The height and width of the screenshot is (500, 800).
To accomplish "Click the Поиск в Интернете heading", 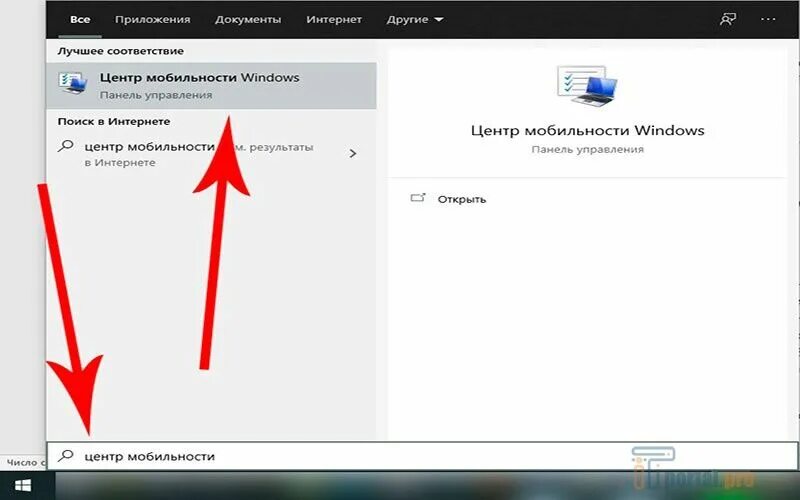I will coord(114,121).
